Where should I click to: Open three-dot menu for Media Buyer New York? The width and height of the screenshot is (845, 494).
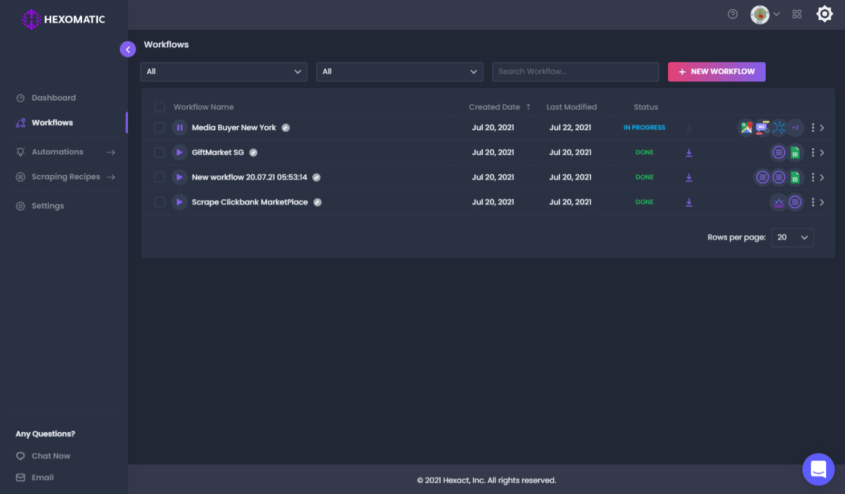pyautogui.click(x=813, y=128)
